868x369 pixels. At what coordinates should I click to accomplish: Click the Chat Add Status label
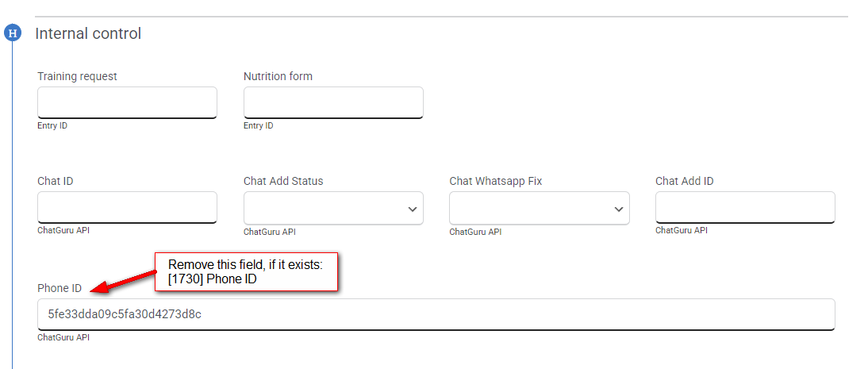283,181
